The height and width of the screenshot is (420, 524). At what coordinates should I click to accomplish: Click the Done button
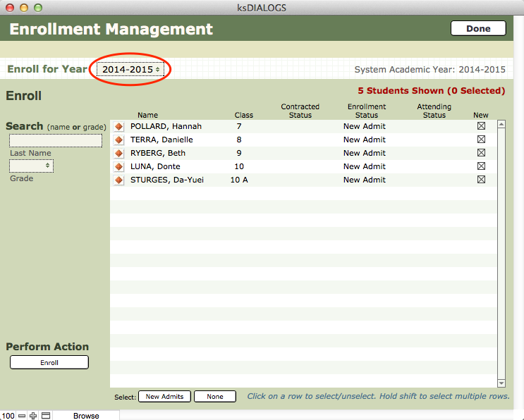pos(478,28)
